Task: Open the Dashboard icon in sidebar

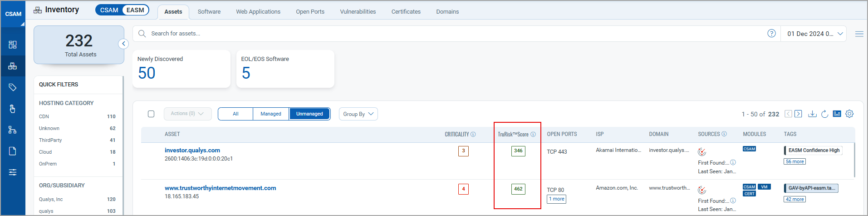Action: (x=13, y=45)
